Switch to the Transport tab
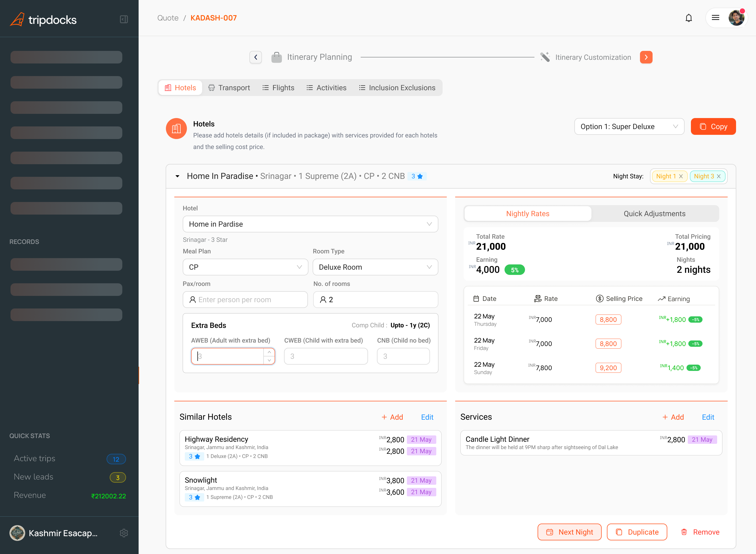 coord(229,88)
